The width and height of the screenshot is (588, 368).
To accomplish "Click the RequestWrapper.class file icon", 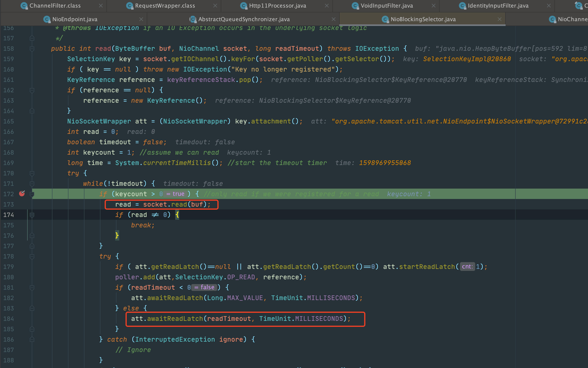I will pyautogui.click(x=130, y=6).
